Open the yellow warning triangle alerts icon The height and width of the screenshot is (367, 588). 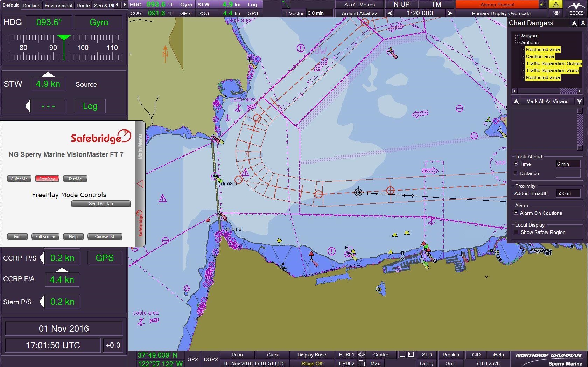(x=556, y=5)
